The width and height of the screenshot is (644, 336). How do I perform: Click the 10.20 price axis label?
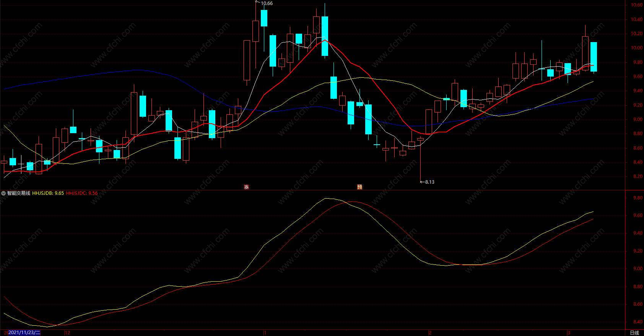[x=637, y=34]
